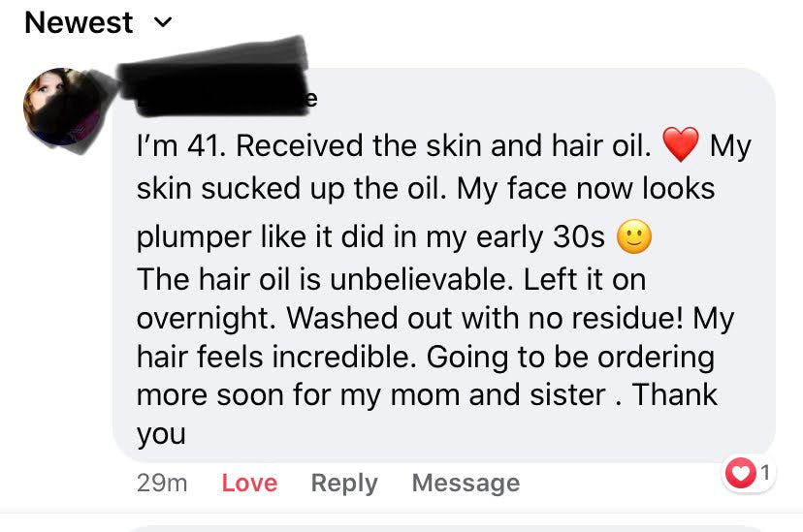
Task: Click the words "plumper like it did"
Action: pos(260,237)
